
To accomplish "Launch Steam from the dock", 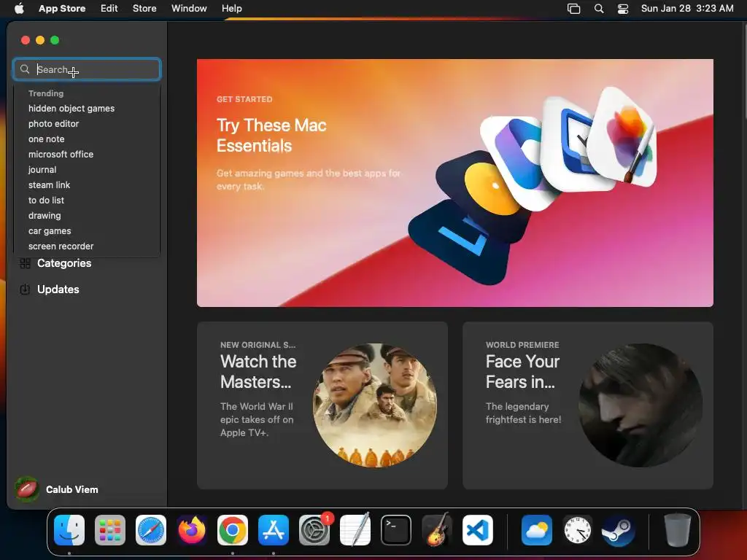I will [619, 530].
